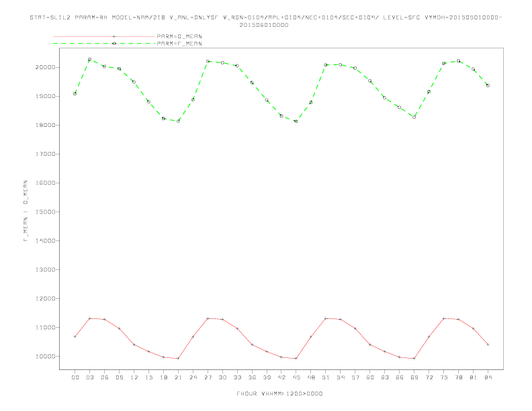This screenshot has width=532, height=411.
Task: Select the 18000 y-axis tick label
Action: [x=45, y=125]
